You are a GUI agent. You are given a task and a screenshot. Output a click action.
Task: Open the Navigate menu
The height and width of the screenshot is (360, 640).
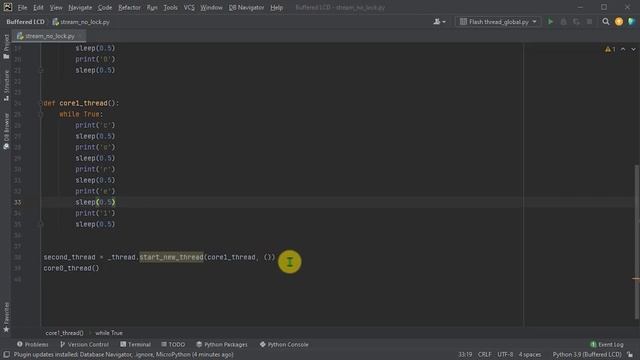click(x=80, y=7)
